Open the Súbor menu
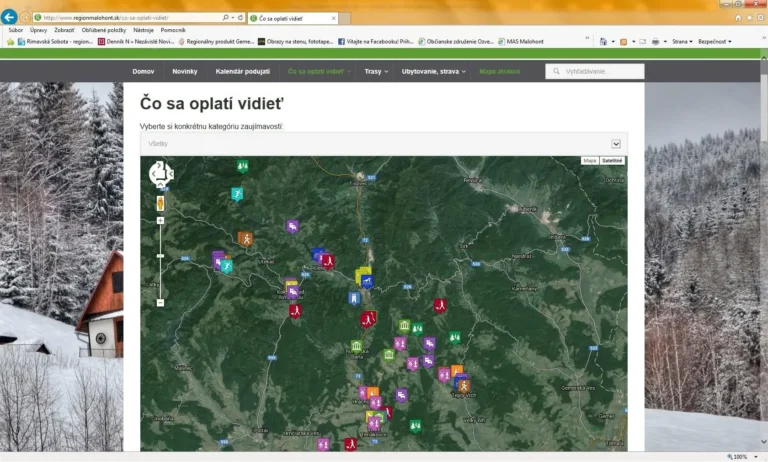Screen dimensions: 768x462 [16, 30]
